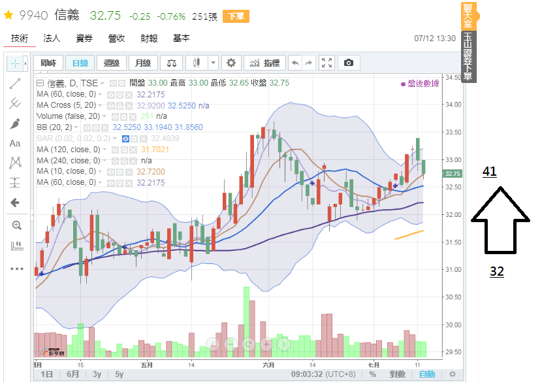
Task: Open the three-dots more tools menu
Action: [x=16, y=269]
